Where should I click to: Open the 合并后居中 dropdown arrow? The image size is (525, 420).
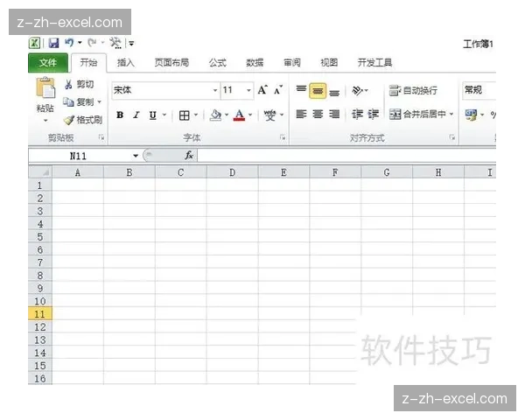(451, 115)
